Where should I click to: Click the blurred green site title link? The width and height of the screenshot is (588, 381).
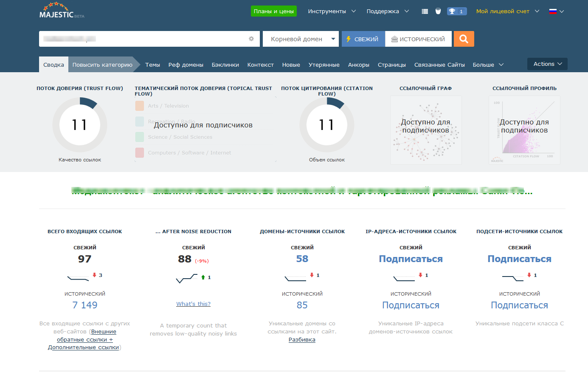click(302, 191)
